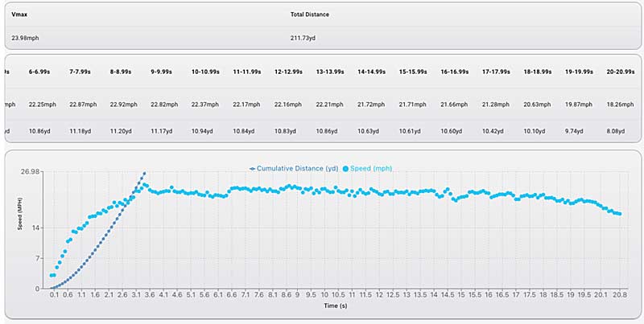Select the 22.37mph speed cell

pos(205,105)
